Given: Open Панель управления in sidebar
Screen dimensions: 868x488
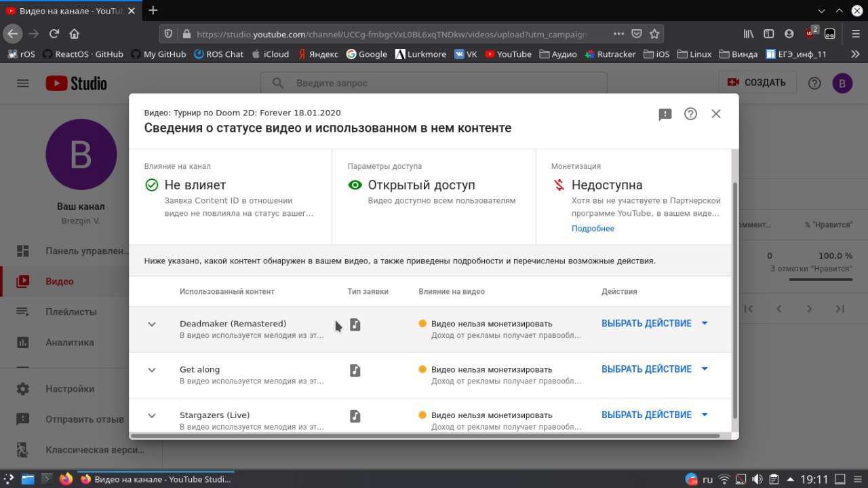Looking at the screenshot, I should (x=64, y=250).
